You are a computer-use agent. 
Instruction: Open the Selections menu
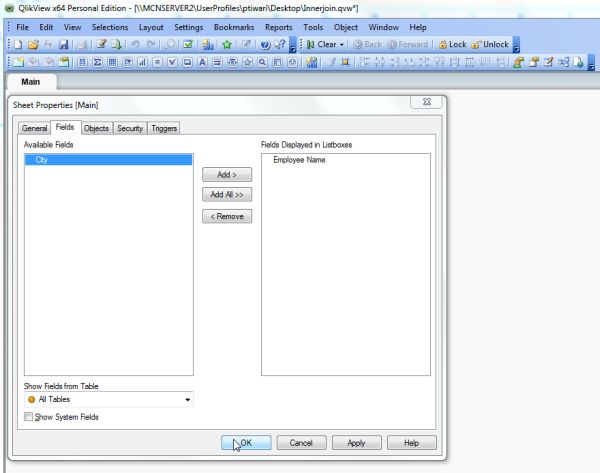(110, 27)
